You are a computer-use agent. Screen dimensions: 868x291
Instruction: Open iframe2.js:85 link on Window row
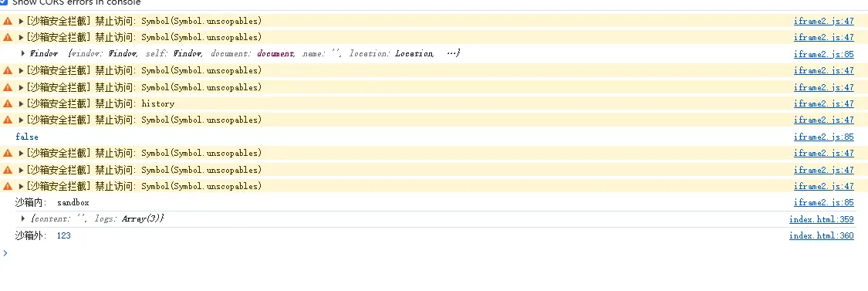(x=824, y=54)
